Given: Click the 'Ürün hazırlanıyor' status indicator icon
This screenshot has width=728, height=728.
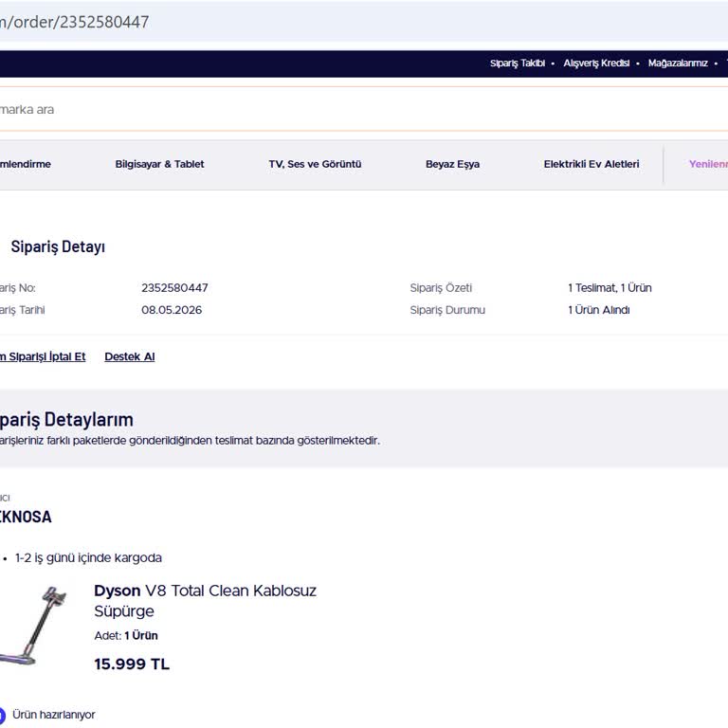Looking at the screenshot, I should click(x=1, y=715).
